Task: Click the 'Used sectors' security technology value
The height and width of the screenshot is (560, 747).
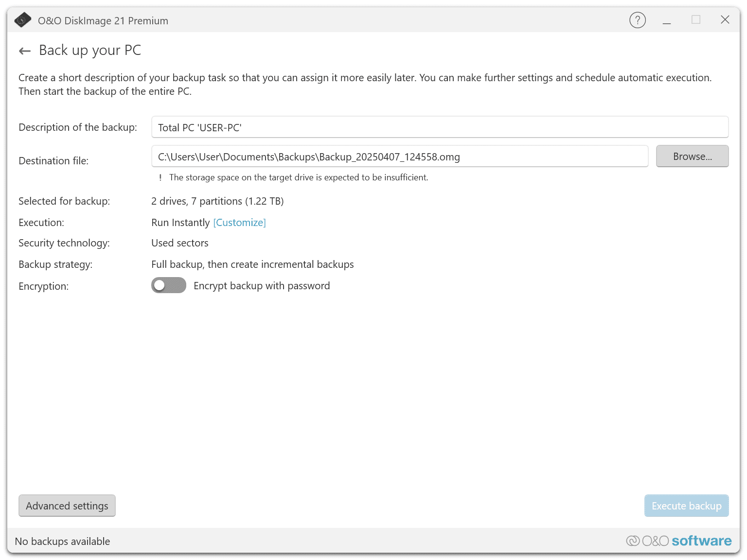Action: pyautogui.click(x=180, y=243)
